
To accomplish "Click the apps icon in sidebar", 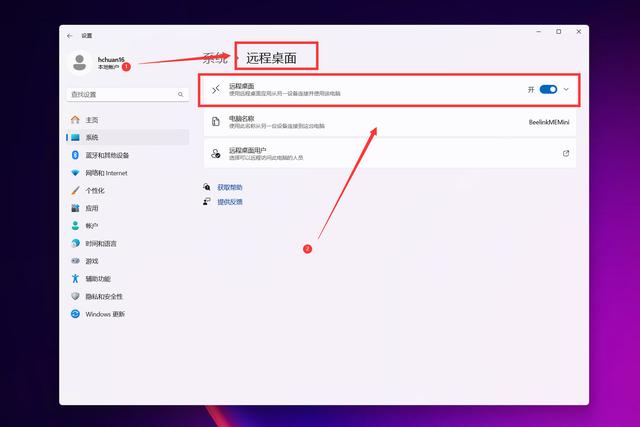I will point(75,208).
